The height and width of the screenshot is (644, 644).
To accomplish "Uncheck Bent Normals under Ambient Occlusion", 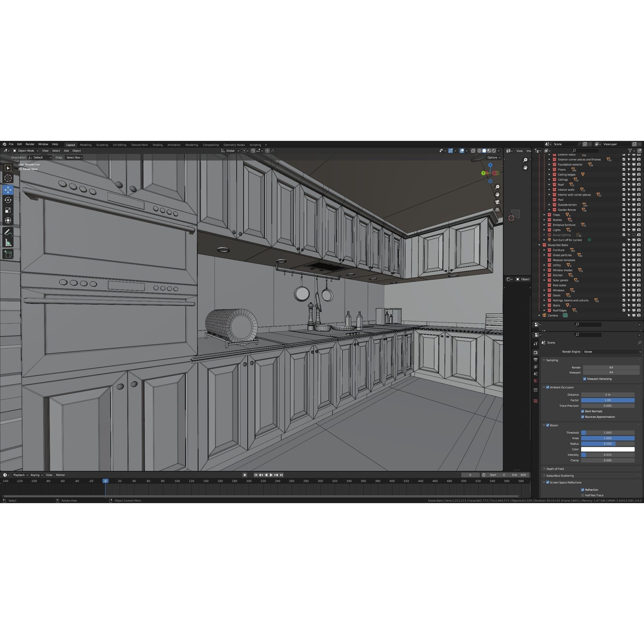I will pyautogui.click(x=583, y=411).
